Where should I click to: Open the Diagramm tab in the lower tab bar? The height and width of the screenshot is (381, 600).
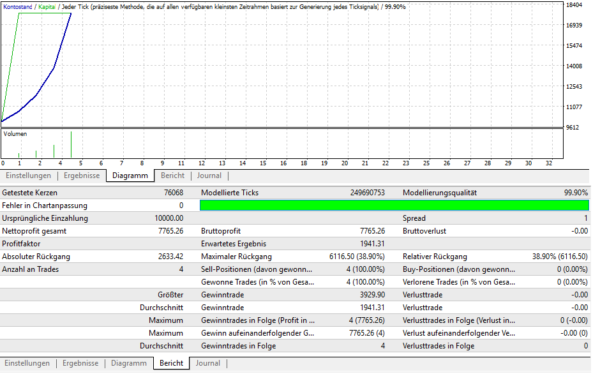coord(129,363)
